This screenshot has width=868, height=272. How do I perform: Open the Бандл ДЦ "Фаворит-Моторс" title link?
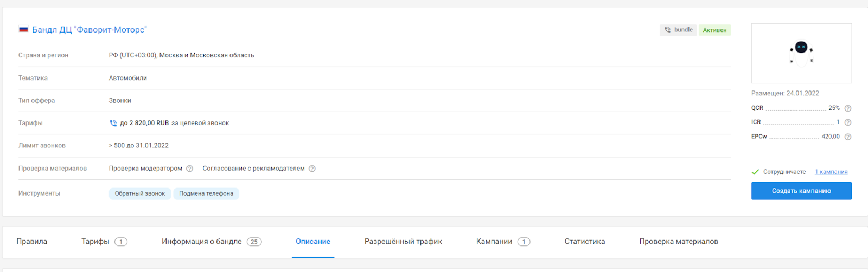coord(90,30)
